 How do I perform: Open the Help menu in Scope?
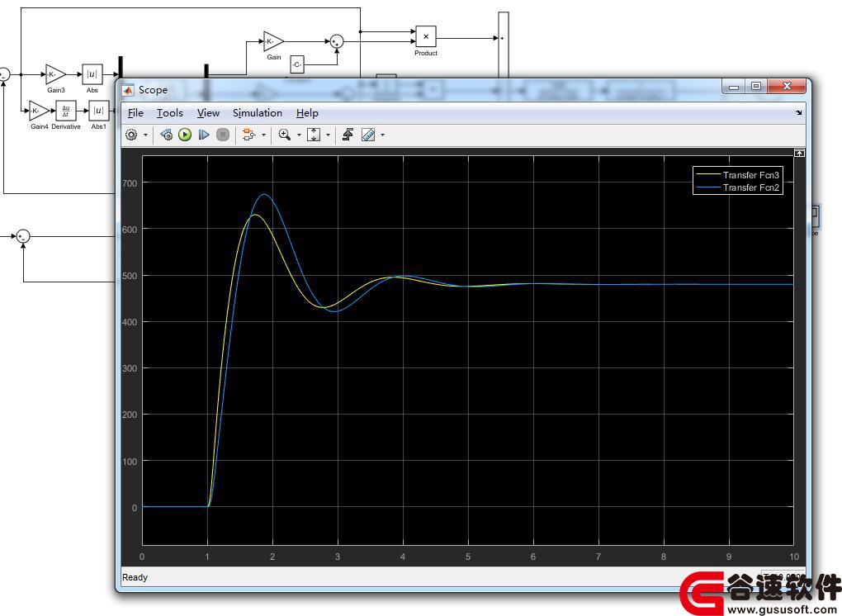(307, 113)
